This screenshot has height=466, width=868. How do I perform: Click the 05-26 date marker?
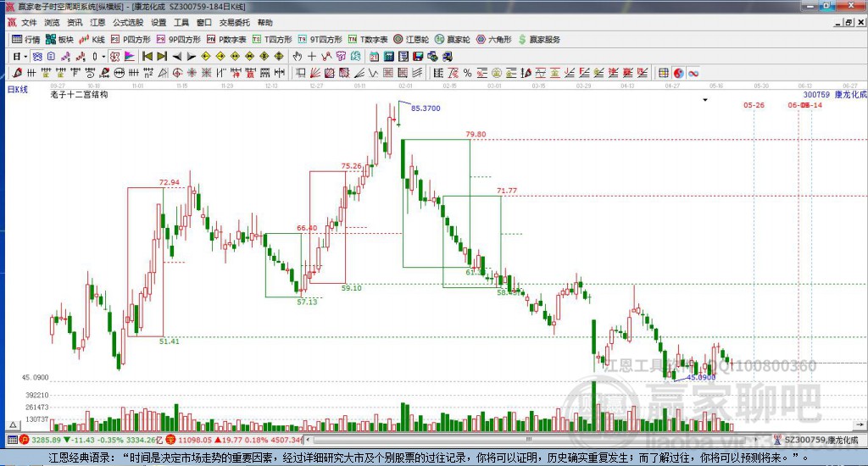754,105
